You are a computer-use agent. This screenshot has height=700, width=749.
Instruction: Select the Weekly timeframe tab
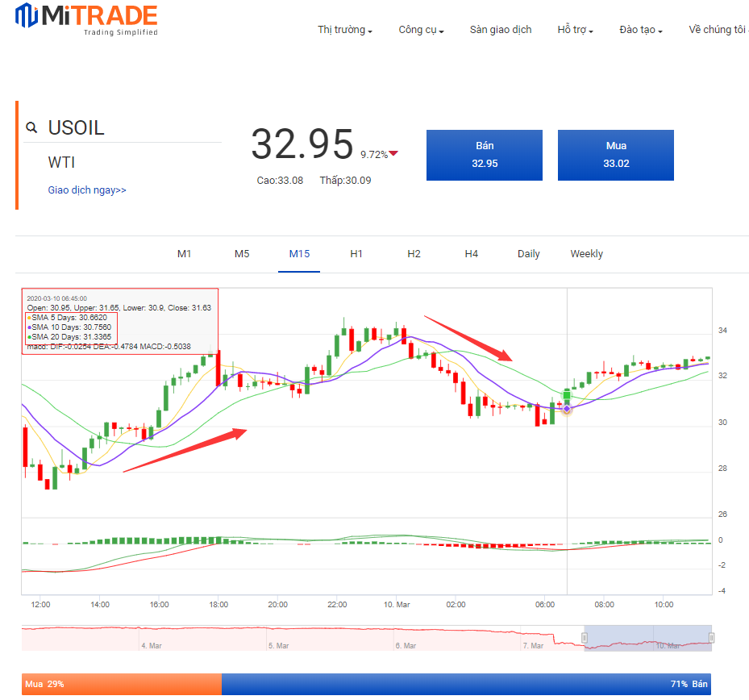coord(586,254)
